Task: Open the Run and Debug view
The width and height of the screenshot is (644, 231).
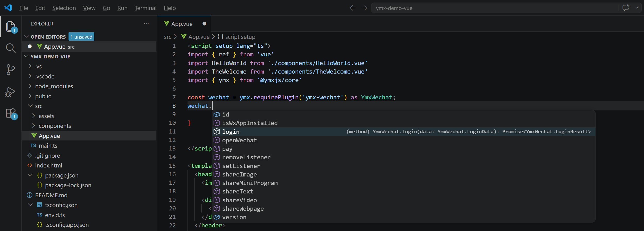Action: [x=11, y=92]
